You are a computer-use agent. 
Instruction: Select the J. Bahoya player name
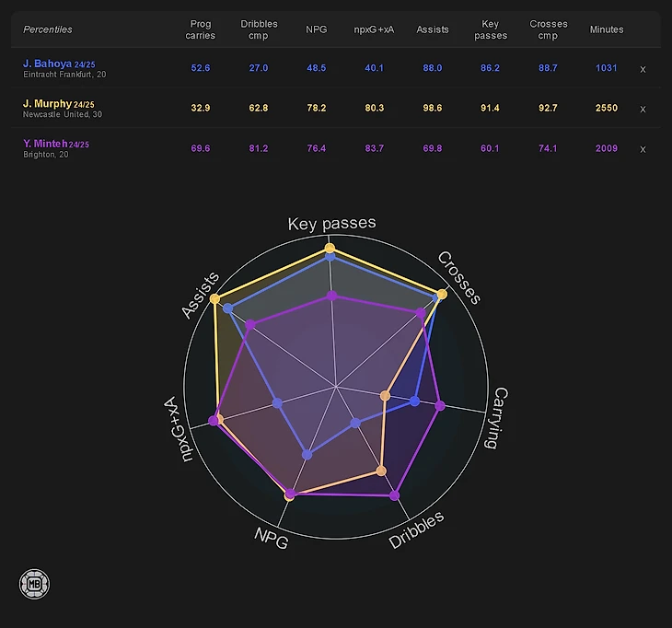click(x=47, y=64)
